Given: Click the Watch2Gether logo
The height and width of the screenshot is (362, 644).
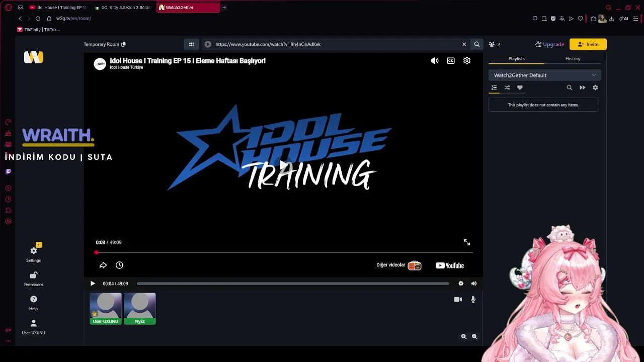Looking at the screenshot, I should (x=34, y=57).
